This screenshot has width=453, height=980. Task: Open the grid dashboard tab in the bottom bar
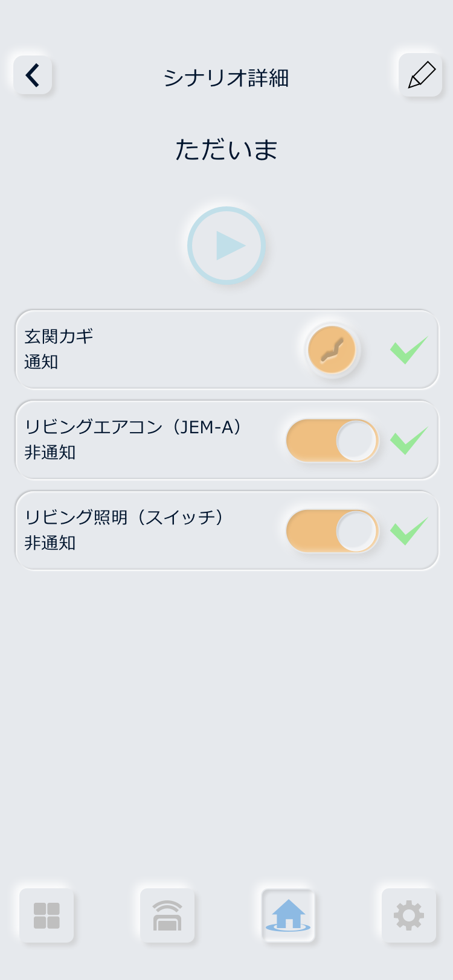47,915
